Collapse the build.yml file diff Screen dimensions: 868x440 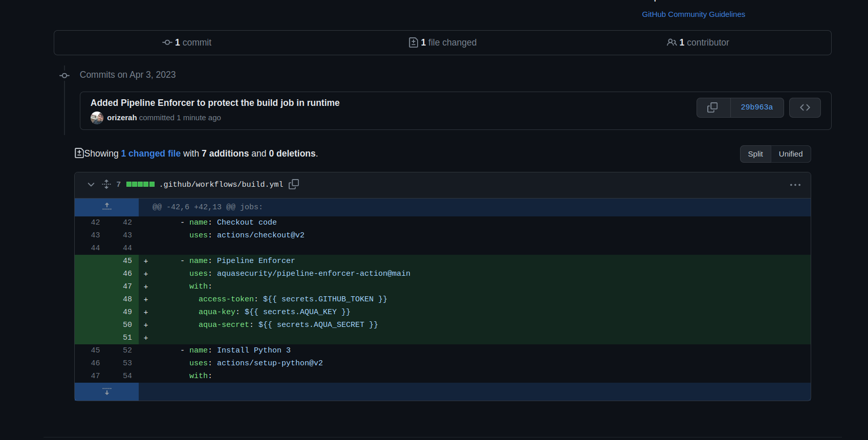click(x=91, y=185)
